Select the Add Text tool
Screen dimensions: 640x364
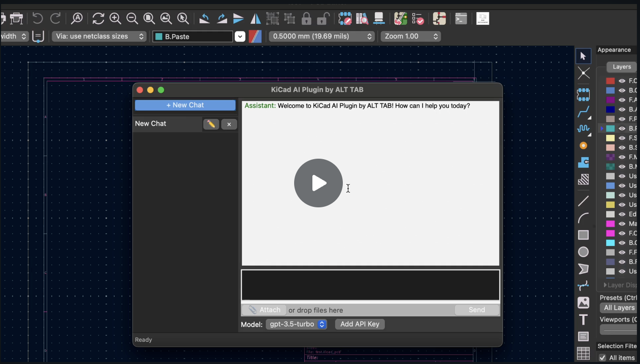coord(583,320)
